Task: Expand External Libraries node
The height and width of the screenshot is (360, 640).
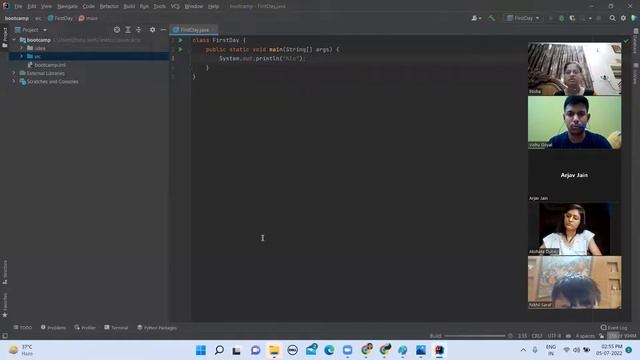Action: (x=14, y=73)
